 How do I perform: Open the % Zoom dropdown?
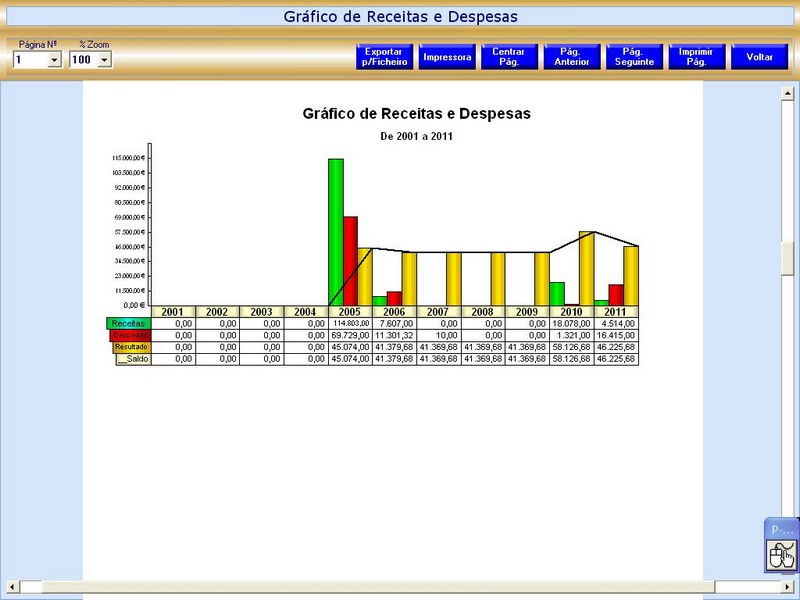pos(105,60)
